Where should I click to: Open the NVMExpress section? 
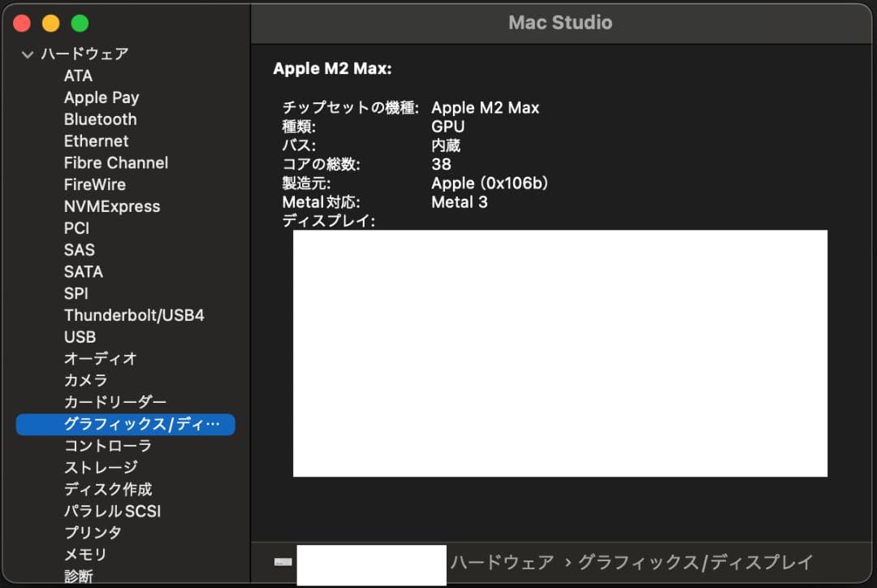click(x=112, y=206)
